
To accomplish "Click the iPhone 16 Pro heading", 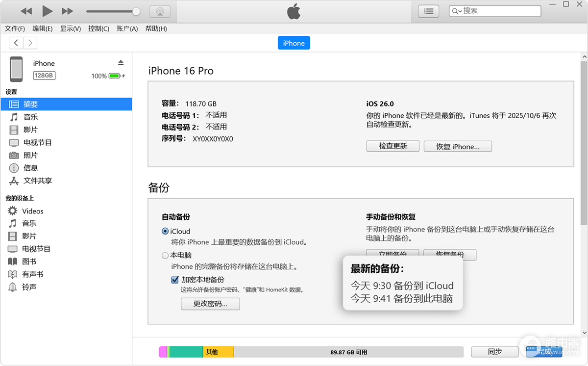I will pyautogui.click(x=181, y=71).
